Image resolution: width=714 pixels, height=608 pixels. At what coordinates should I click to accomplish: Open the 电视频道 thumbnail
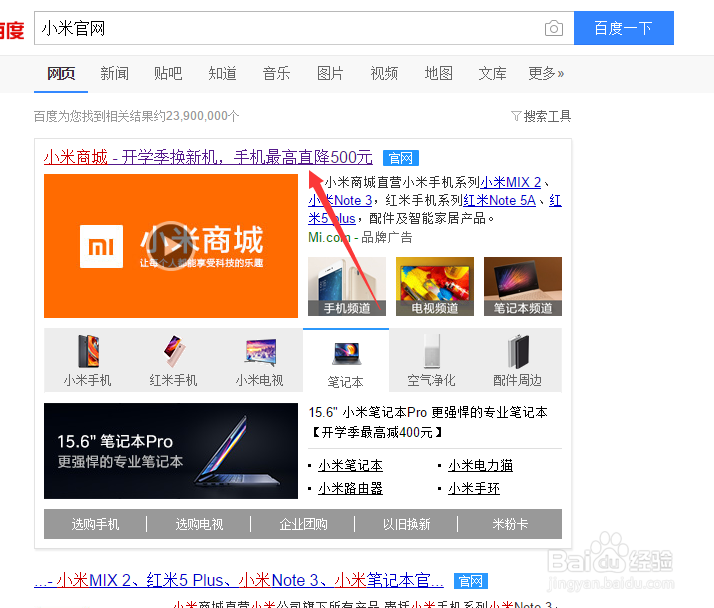(x=435, y=286)
